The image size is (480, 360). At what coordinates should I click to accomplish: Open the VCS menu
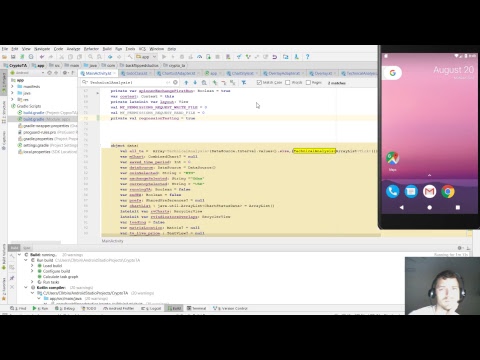(x=142, y=49)
